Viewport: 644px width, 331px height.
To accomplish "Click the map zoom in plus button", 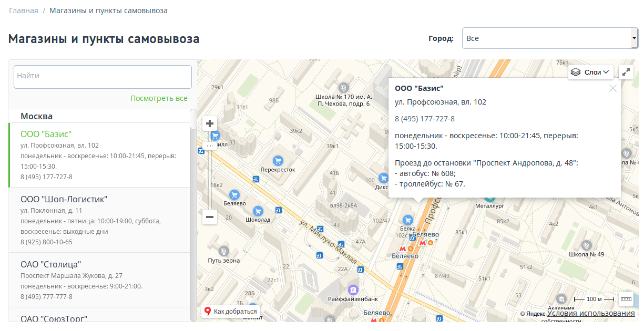I will 210,123.
